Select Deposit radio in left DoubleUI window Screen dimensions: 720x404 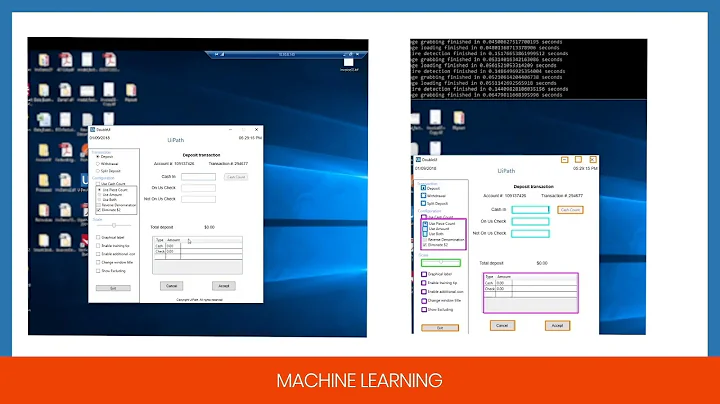coord(98,157)
